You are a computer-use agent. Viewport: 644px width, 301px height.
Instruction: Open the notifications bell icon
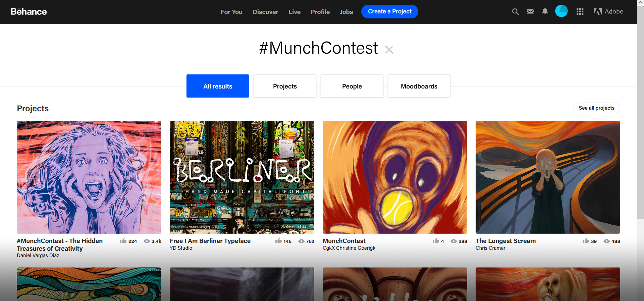point(545,11)
